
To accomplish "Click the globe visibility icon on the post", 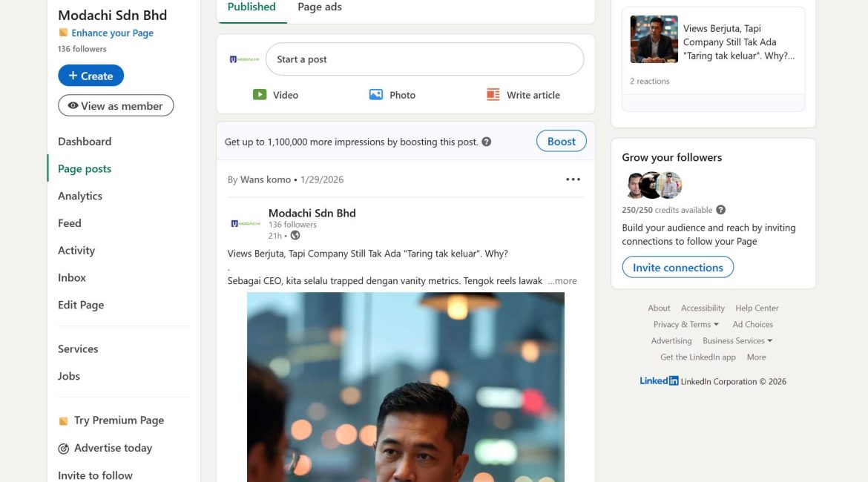I will pos(295,235).
